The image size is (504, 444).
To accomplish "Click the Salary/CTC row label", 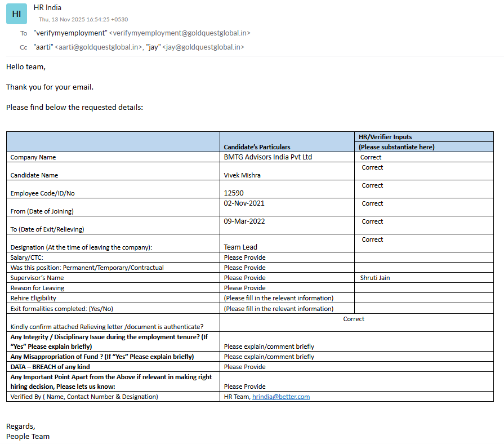I will 26,257.
